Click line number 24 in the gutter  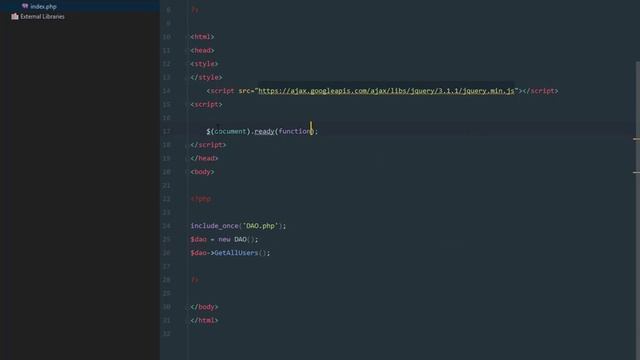click(x=167, y=226)
